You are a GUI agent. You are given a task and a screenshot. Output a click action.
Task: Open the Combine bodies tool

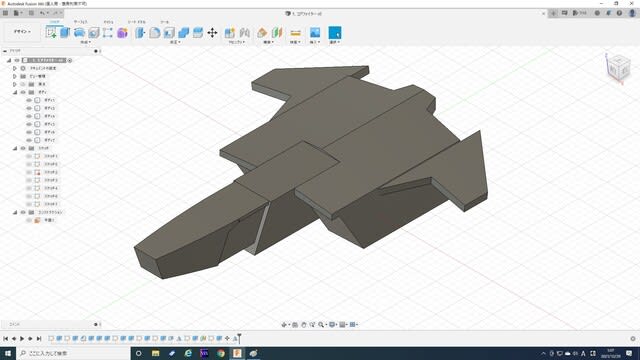point(184,33)
